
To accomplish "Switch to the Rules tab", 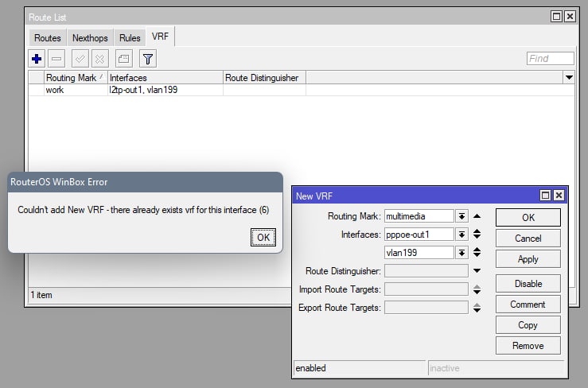I will pos(130,38).
